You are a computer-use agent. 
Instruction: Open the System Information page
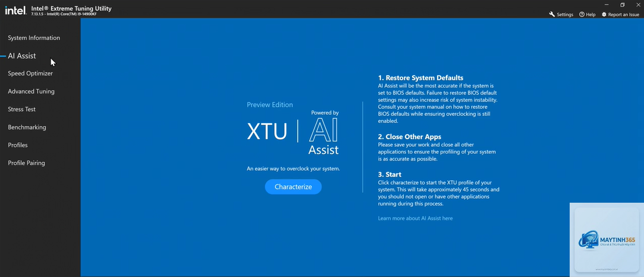[x=34, y=38]
